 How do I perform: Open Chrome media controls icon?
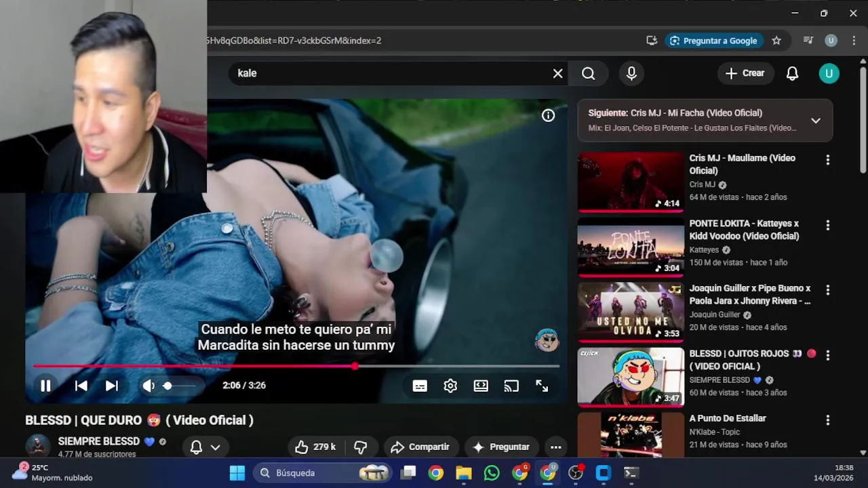(808, 41)
